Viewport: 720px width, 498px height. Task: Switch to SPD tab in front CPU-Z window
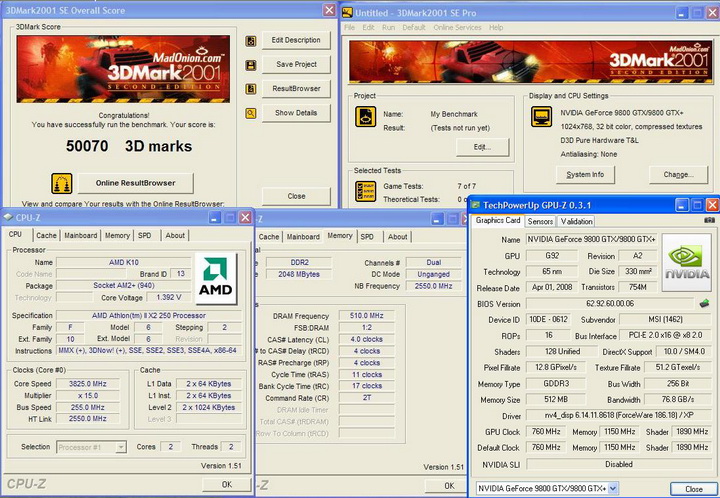pos(145,235)
